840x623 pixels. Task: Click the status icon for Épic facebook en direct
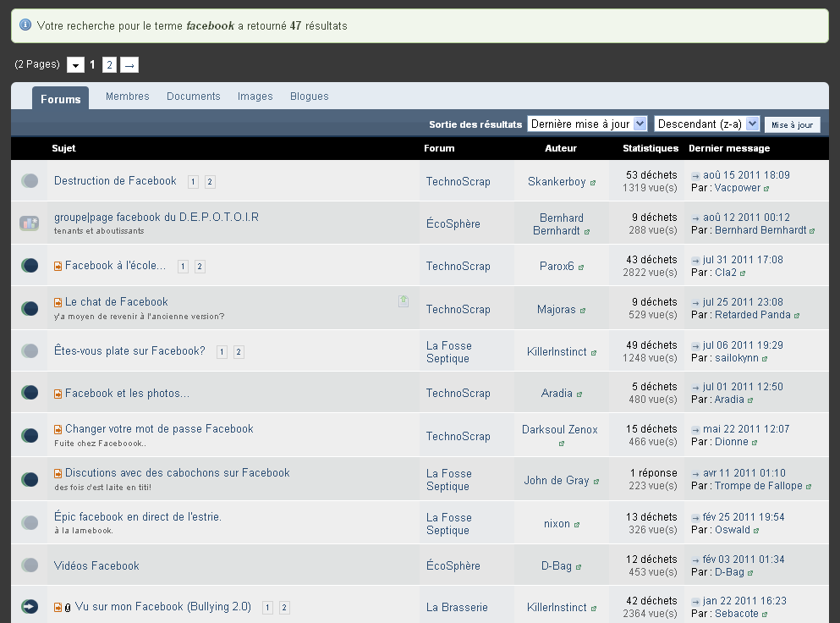click(30, 523)
